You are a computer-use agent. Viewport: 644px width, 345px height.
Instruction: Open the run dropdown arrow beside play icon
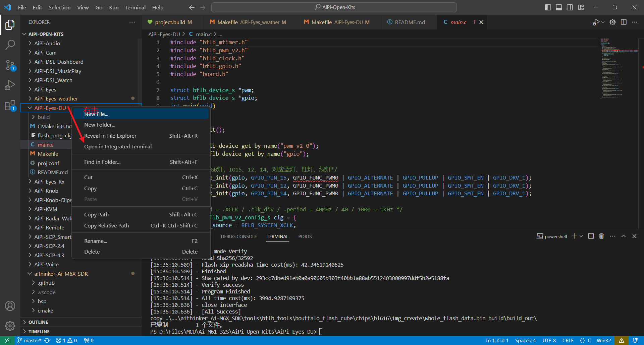pos(603,22)
